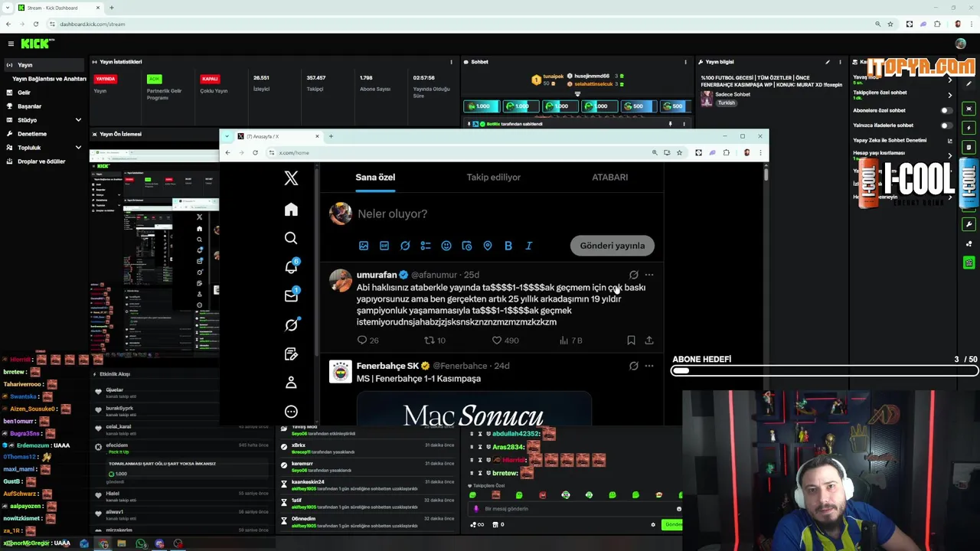Reload the x.com page
The image size is (980, 551).
coord(255,152)
